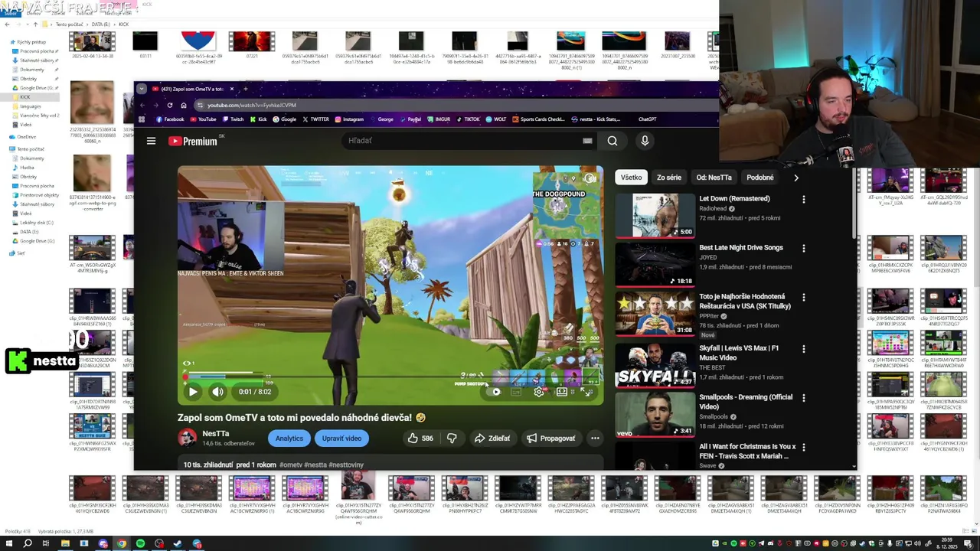Image resolution: width=980 pixels, height=551 pixels.
Task: Open subtitles toggle in video player
Action: [516, 392]
